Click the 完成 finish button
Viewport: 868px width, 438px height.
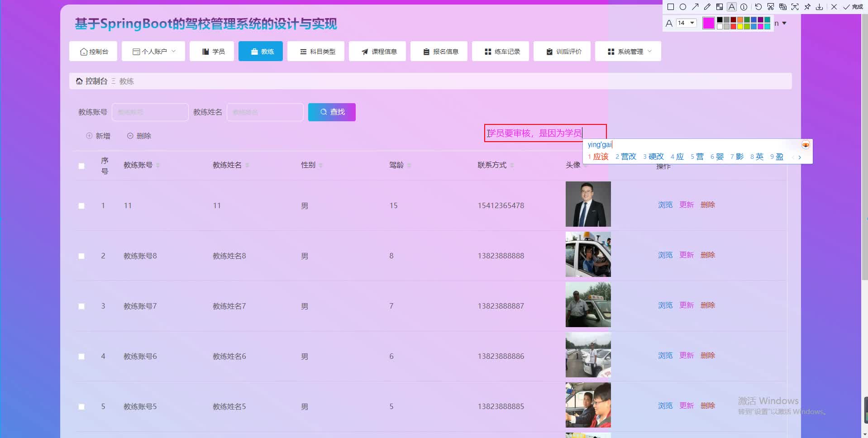(x=853, y=7)
